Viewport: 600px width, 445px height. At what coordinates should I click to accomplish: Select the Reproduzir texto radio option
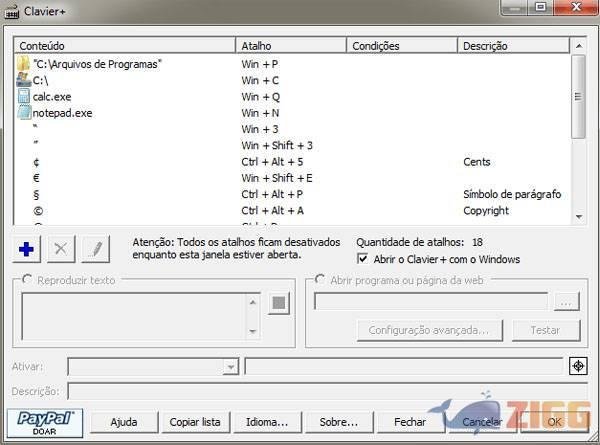[x=28, y=281]
